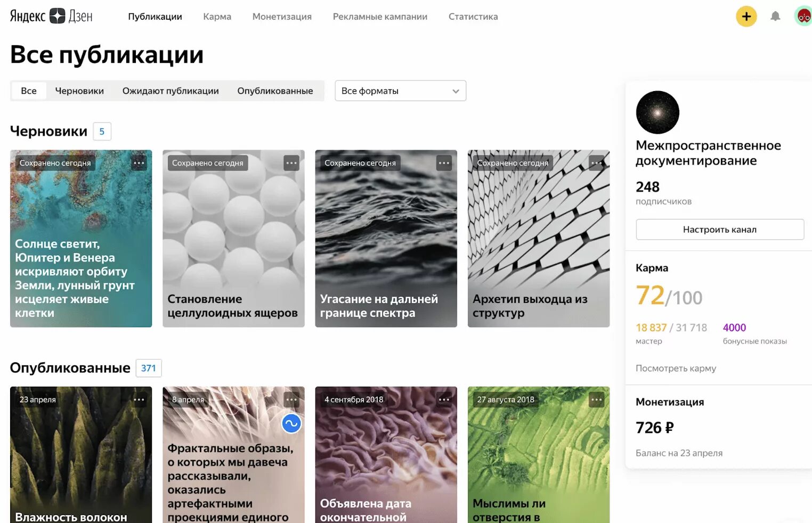812x523 pixels.
Task: Open three-dot menu on 27 августа 2018 card
Action: point(596,399)
